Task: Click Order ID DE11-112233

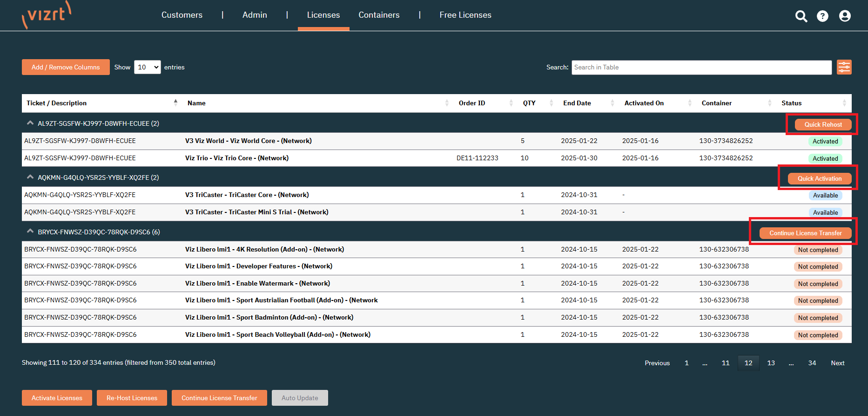Action: 478,158
